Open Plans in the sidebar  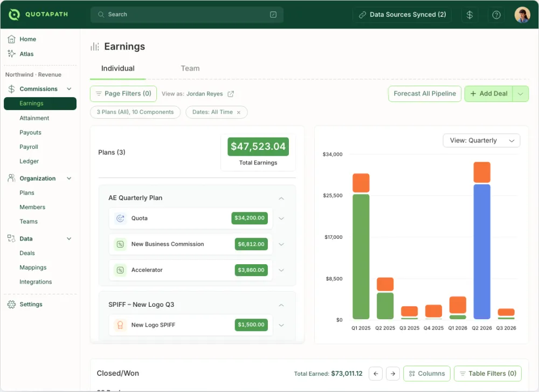point(27,193)
